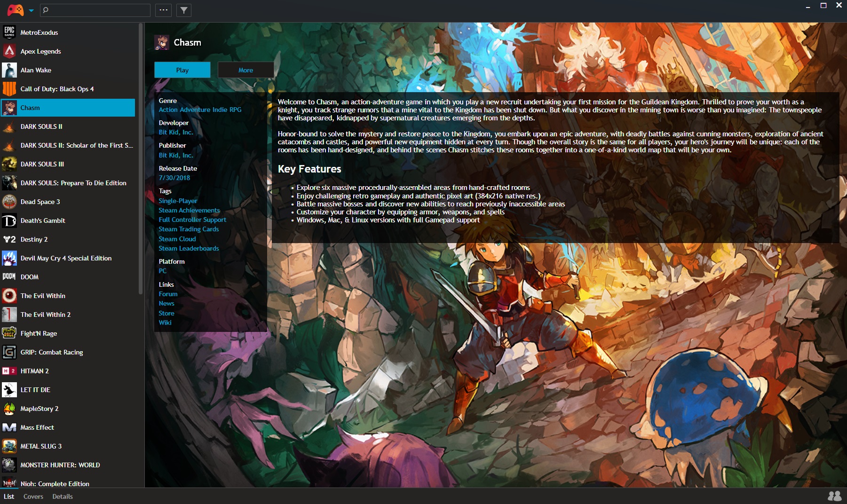The height and width of the screenshot is (504, 847).
Task: Click the MetroExodus Epic Games icon
Action: [9, 32]
